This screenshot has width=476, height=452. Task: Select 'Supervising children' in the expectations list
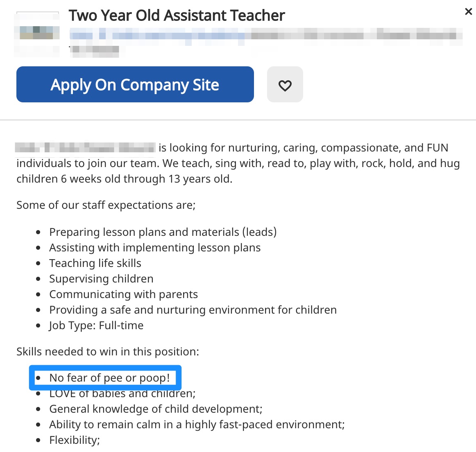101,278
